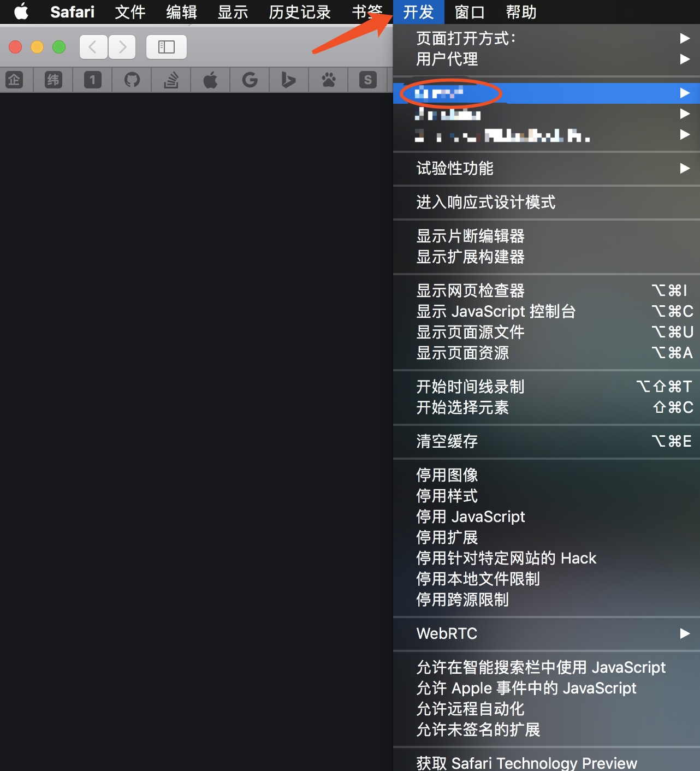Open the 窗口 menu
This screenshot has width=700, height=771.
(x=470, y=11)
